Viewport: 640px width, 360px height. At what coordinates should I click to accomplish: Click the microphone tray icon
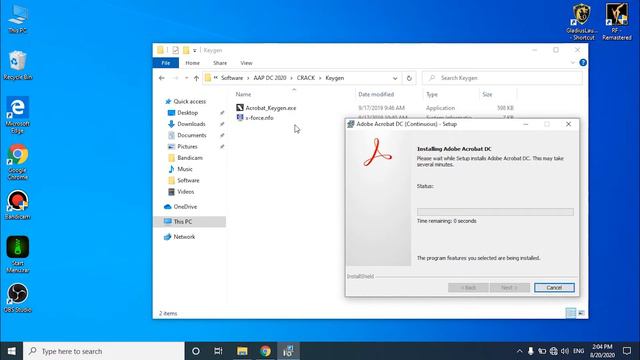pos(531,351)
